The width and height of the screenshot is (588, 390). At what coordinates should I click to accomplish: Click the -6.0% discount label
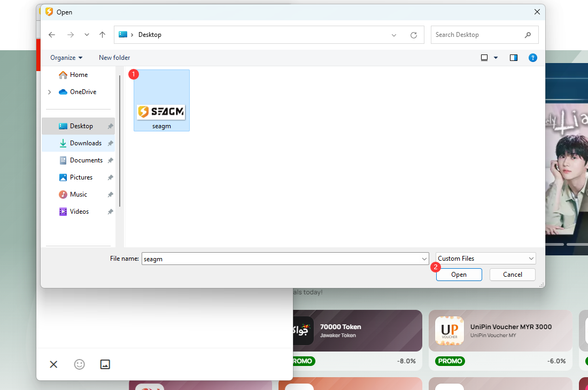point(556,361)
